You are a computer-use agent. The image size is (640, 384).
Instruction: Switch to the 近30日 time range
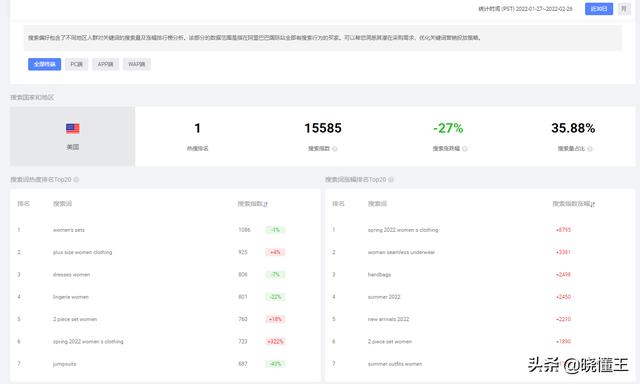pyautogui.click(x=599, y=9)
